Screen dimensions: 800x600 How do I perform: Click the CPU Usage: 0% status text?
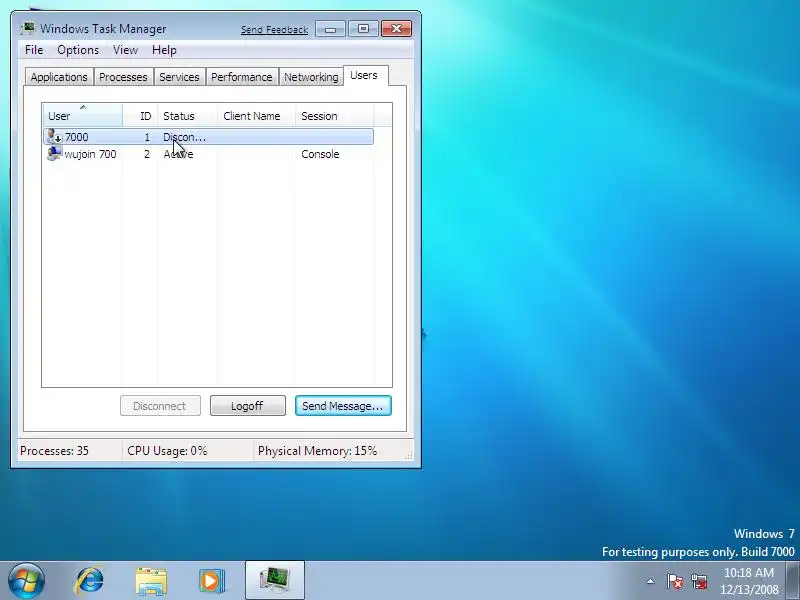tap(167, 451)
